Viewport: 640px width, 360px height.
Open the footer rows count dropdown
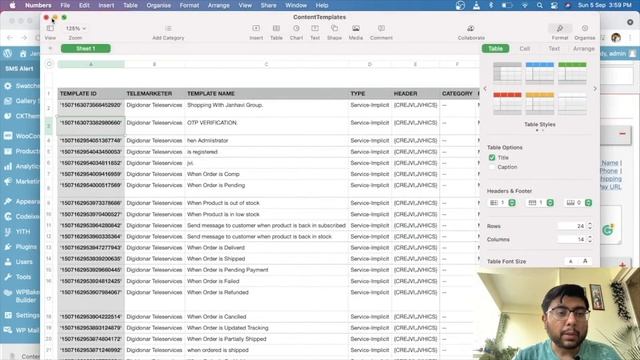[578, 203]
